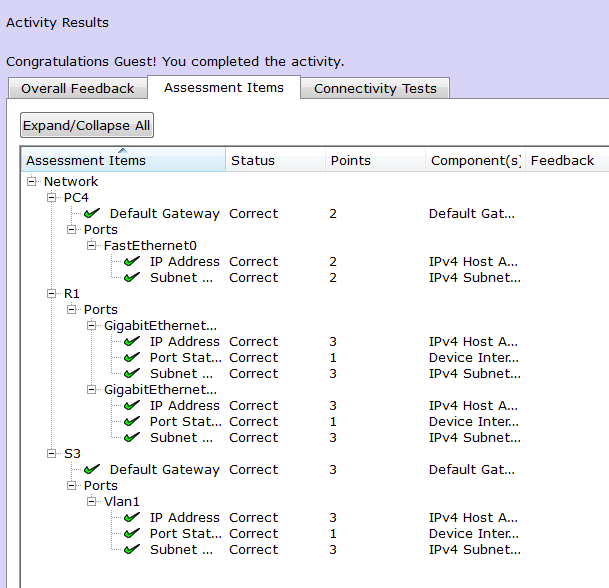Viewport: 609px width, 588px height.
Task: Collapse the R1 device node
Action: click(x=52, y=293)
